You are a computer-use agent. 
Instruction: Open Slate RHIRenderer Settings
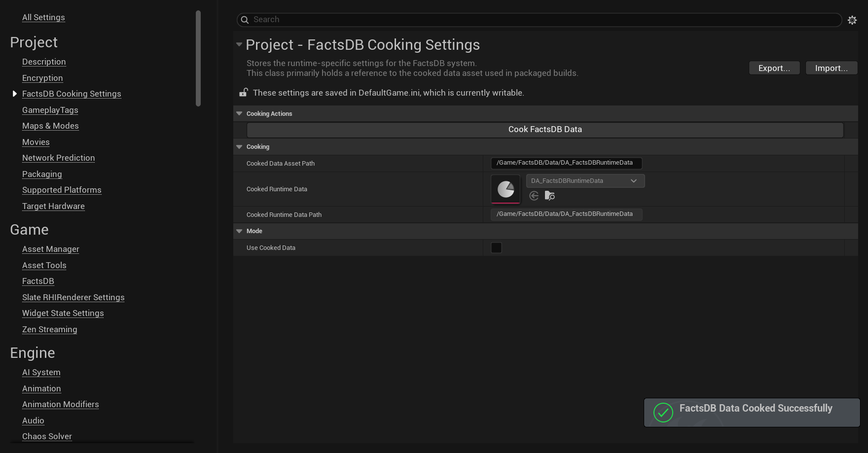73,297
